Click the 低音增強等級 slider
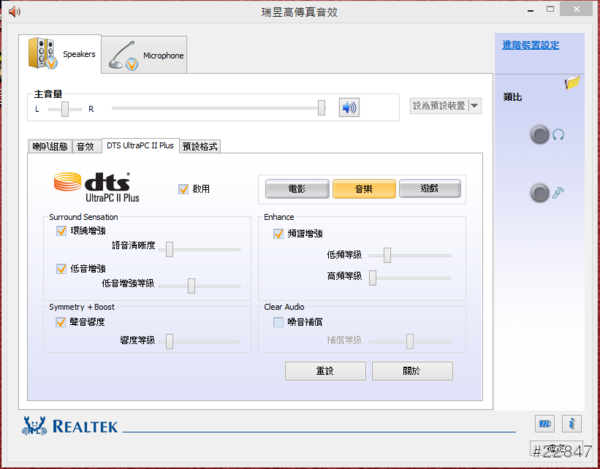 199,286
